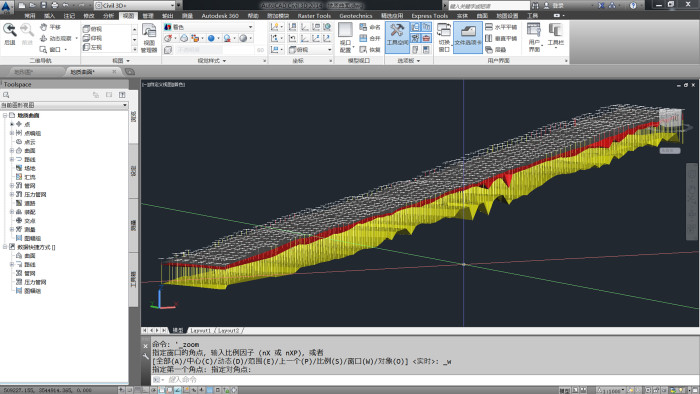This screenshot has height=394, width=700.
Task: Open the View Manager
Action: click(x=149, y=38)
